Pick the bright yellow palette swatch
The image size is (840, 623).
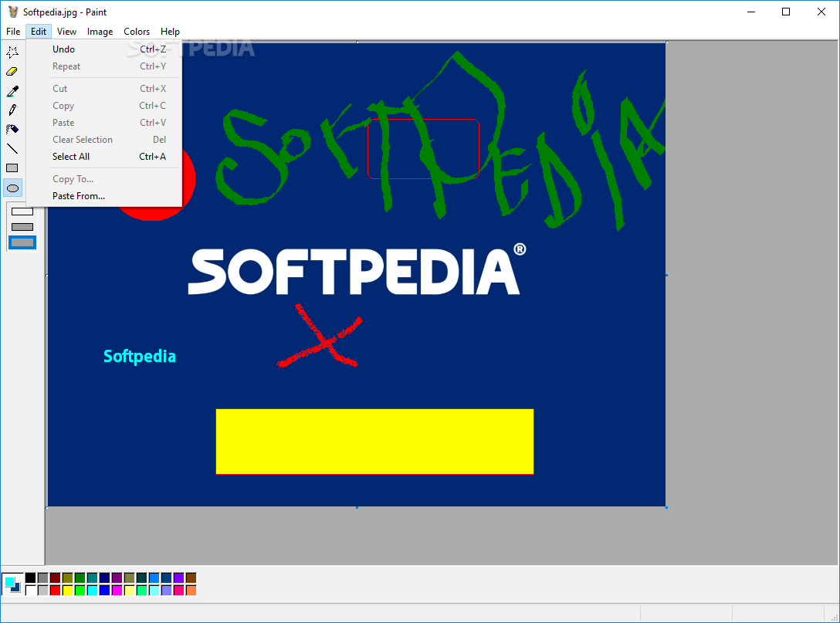click(x=67, y=591)
